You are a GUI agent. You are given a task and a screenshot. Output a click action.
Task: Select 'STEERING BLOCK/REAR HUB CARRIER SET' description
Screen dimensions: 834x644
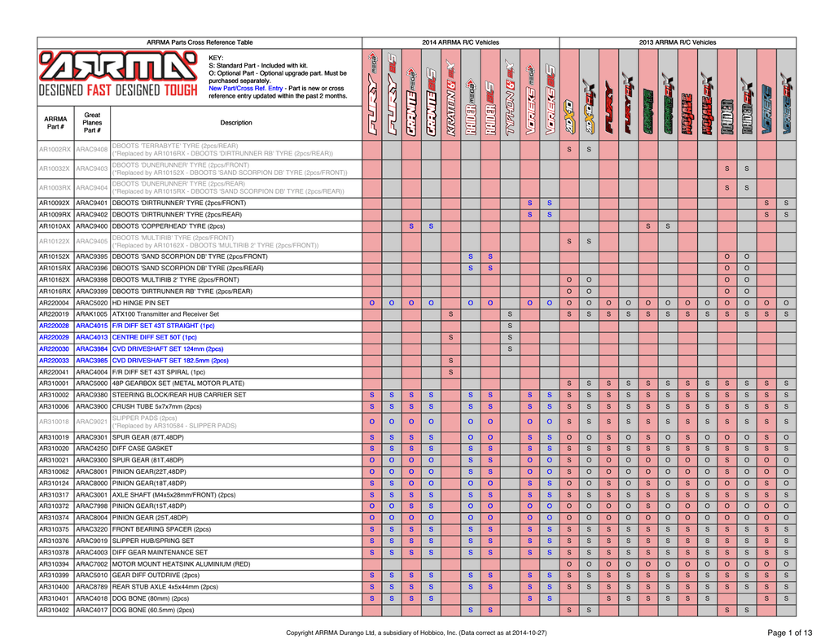coord(179,395)
